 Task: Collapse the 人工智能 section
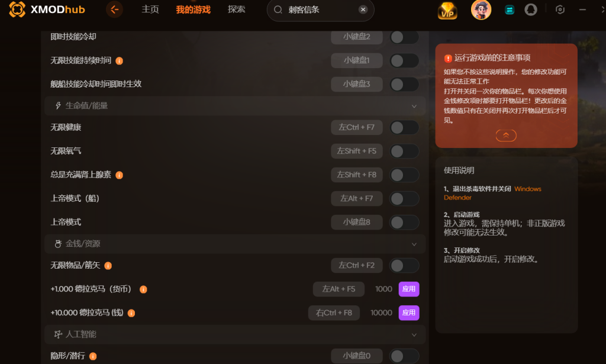click(x=414, y=334)
